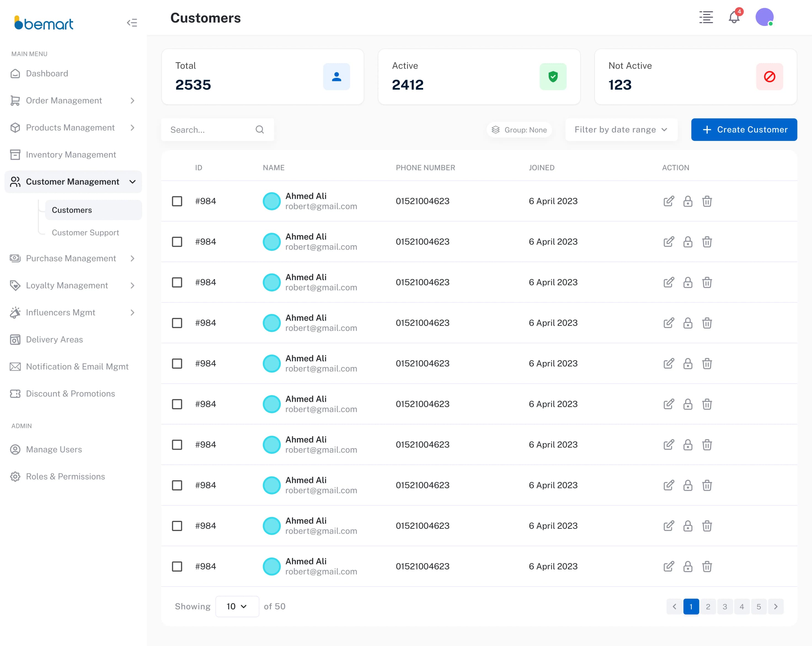Delete the customer in the first table row

[707, 201]
